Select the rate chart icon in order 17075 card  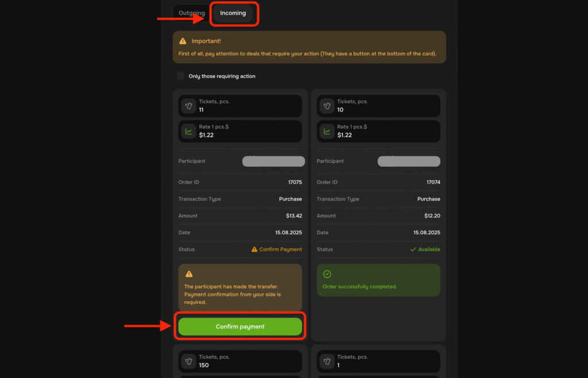(x=189, y=131)
